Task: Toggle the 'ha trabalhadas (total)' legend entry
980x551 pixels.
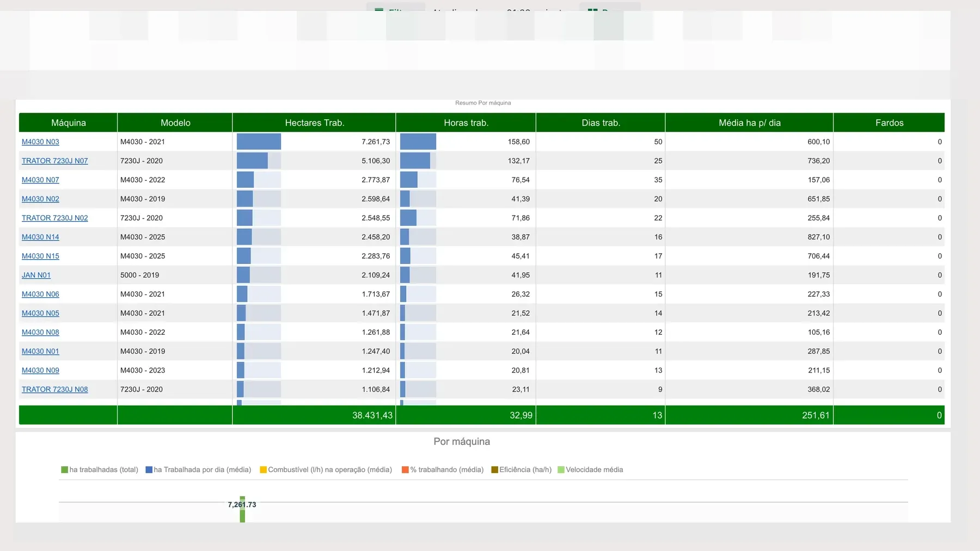Action: point(100,470)
